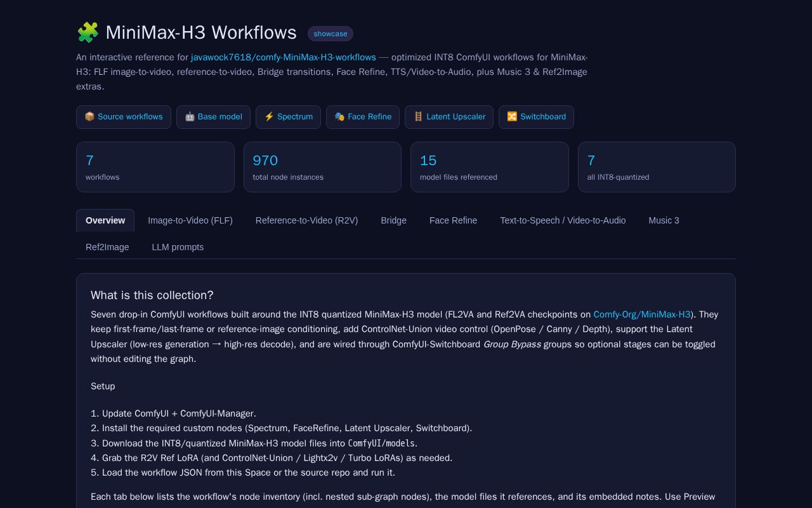Screen dimensions: 812x508
Task: Click the 7 all INT8-quantized card
Action: coord(657,167)
